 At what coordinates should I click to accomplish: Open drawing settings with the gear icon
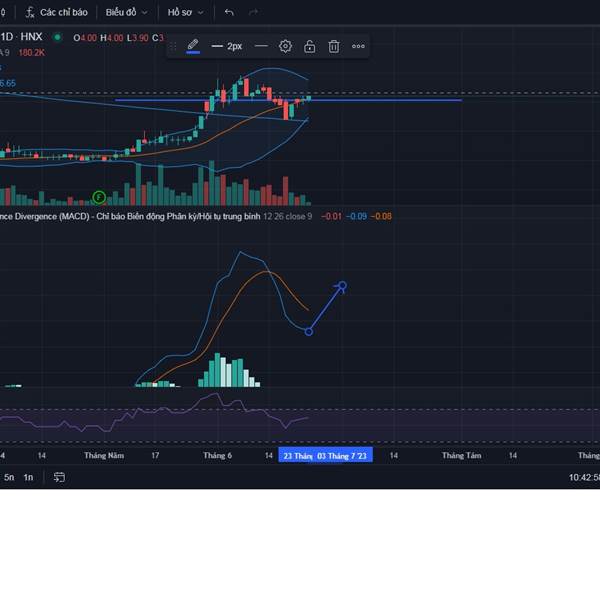click(x=285, y=46)
